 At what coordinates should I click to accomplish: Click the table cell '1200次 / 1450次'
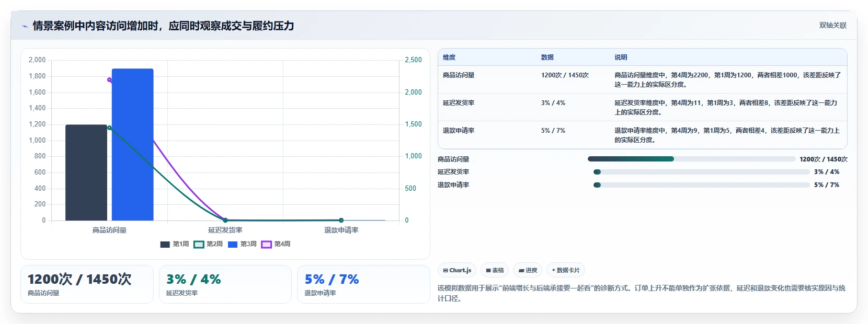[x=565, y=75]
